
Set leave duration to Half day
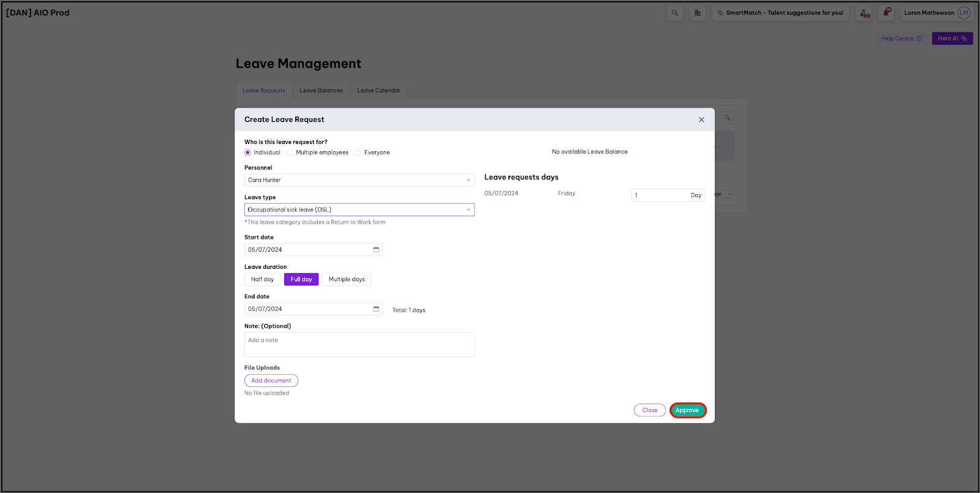(x=263, y=280)
